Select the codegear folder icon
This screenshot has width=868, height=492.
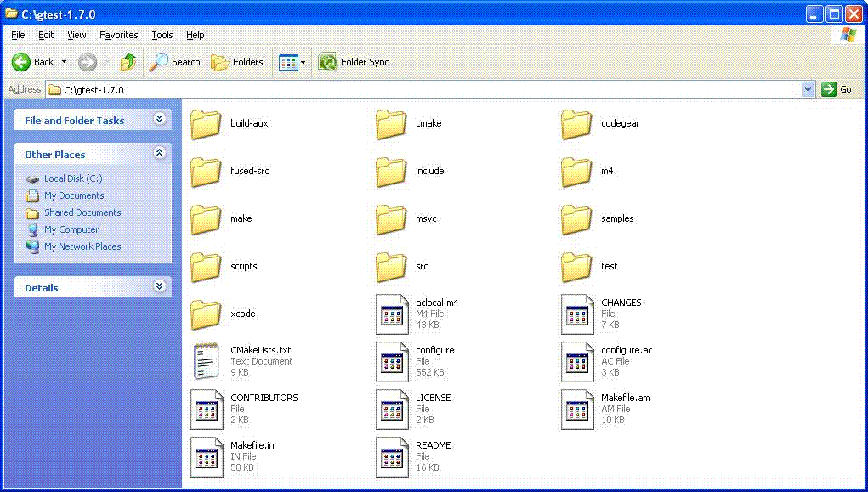(576, 124)
